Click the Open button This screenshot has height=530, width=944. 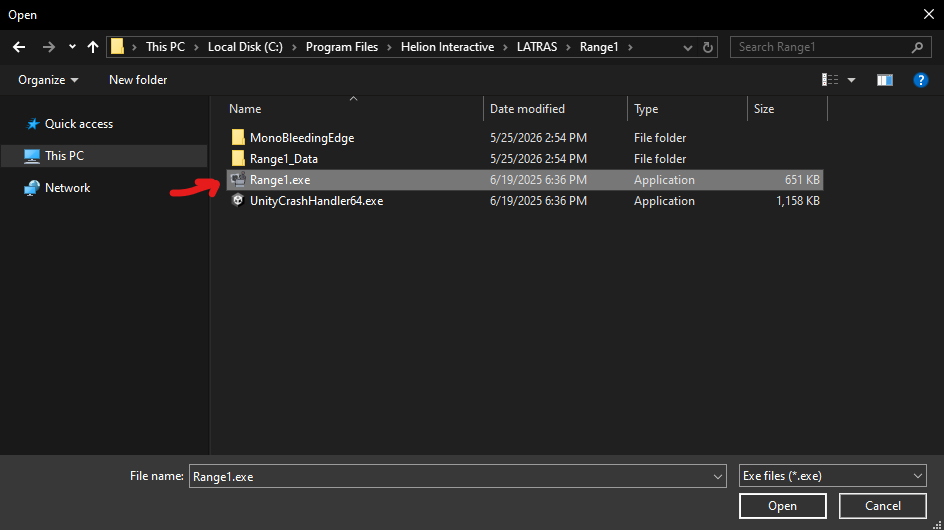pyautogui.click(x=782, y=506)
